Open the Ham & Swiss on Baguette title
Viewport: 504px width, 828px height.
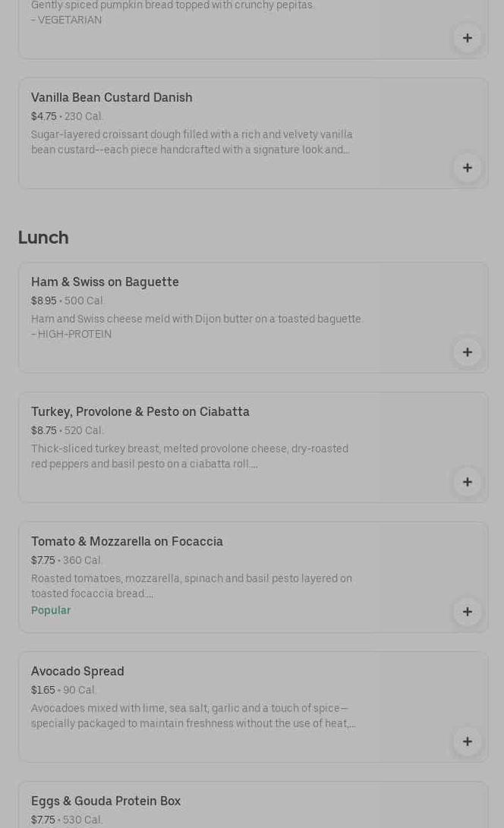[x=105, y=282]
